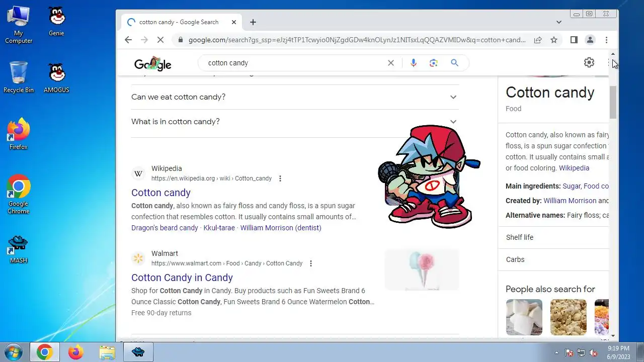Image resolution: width=644 pixels, height=362 pixels.
Task: Select the cotton candy - Google Search tab
Action: pyautogui.click(x=179, y=22)
